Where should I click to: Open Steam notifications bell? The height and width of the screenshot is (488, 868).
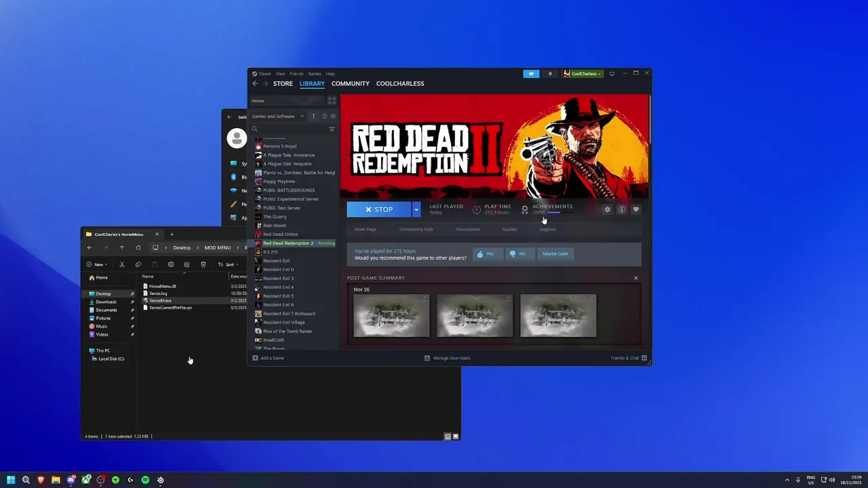550,74
